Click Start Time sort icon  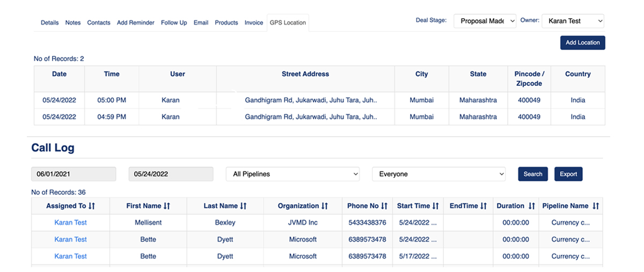click(x=436, y=206)
